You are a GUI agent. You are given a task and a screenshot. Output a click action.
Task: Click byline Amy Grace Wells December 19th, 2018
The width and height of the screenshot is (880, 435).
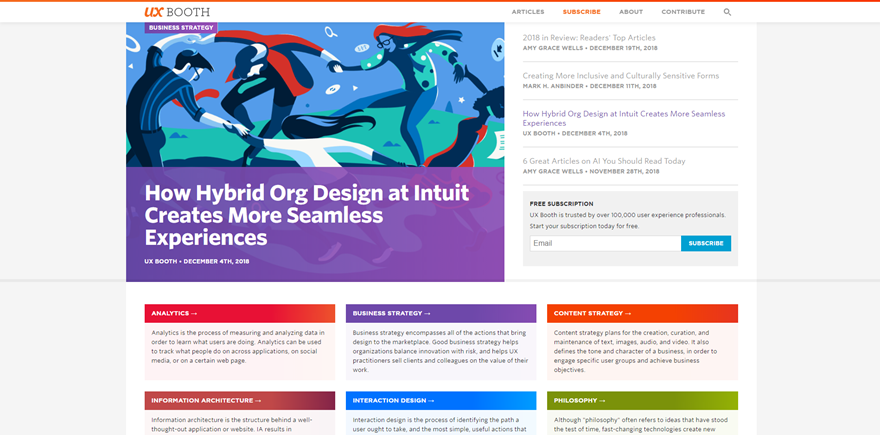coord(590,48)
